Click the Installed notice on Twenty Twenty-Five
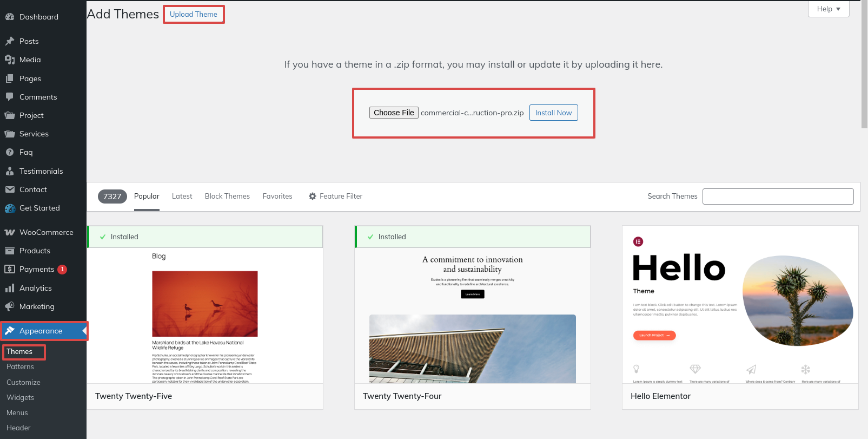This screenshot has height=439, width=868. click(205, 237)
